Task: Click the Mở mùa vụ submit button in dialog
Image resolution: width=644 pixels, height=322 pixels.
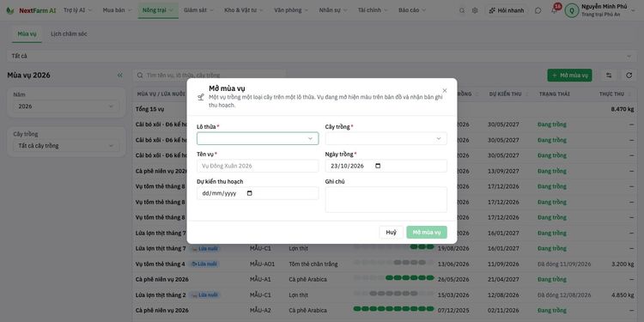Action: tap(427, 233)
